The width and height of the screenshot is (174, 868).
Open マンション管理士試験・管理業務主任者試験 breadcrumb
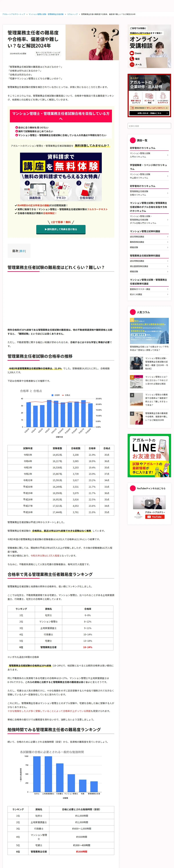(46, 14)
